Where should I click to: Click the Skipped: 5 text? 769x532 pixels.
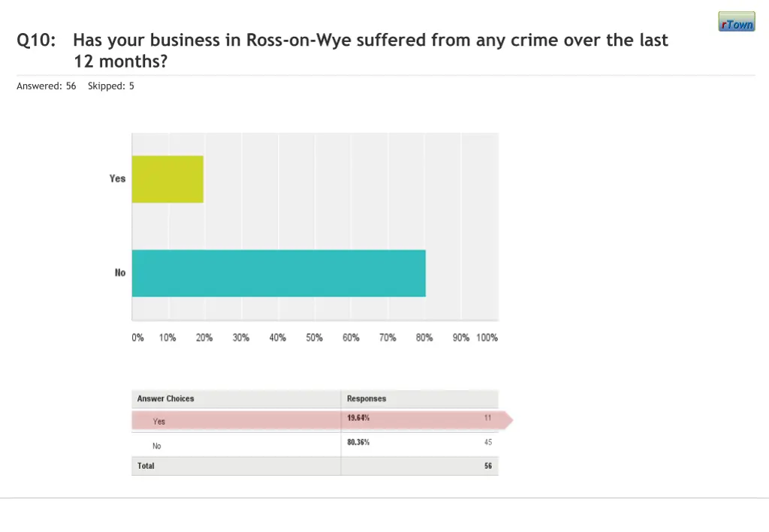coord(111,86)
